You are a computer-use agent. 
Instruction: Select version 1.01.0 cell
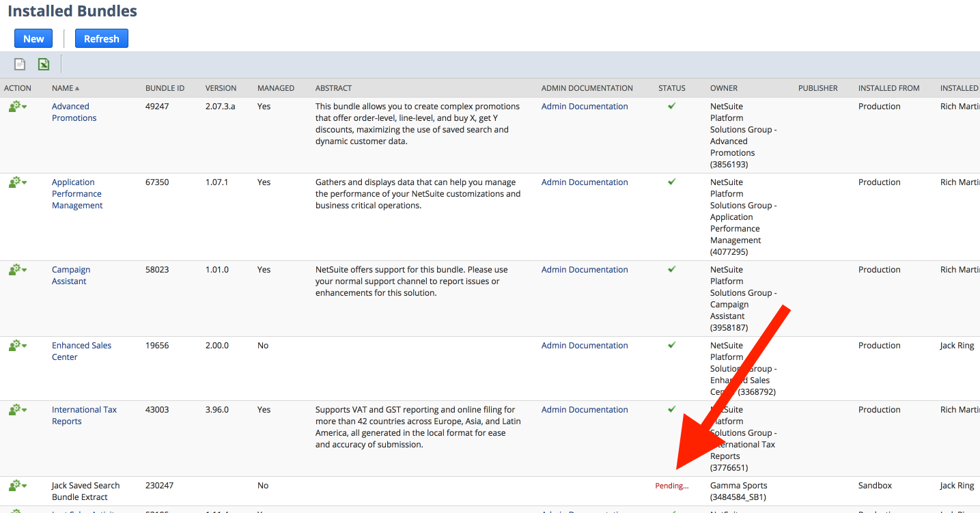point(217,270)
